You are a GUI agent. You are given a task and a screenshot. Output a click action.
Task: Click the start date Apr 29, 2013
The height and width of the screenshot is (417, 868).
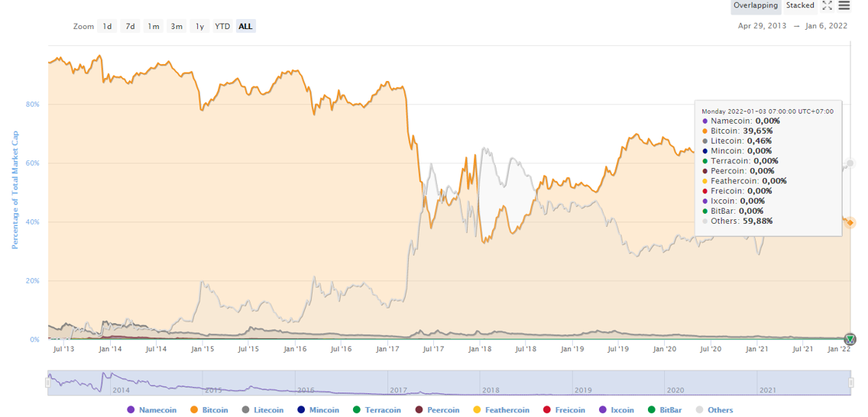(762, 26)
